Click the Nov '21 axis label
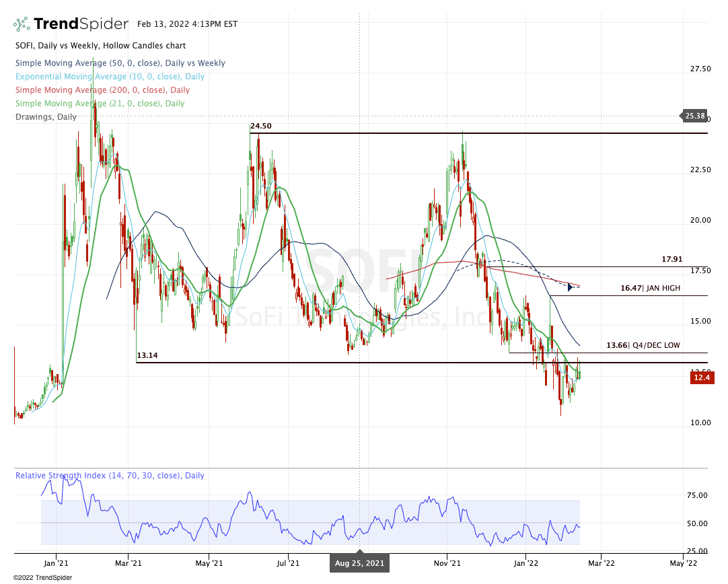This screenshot has height=584, width=728. [447, 563]
